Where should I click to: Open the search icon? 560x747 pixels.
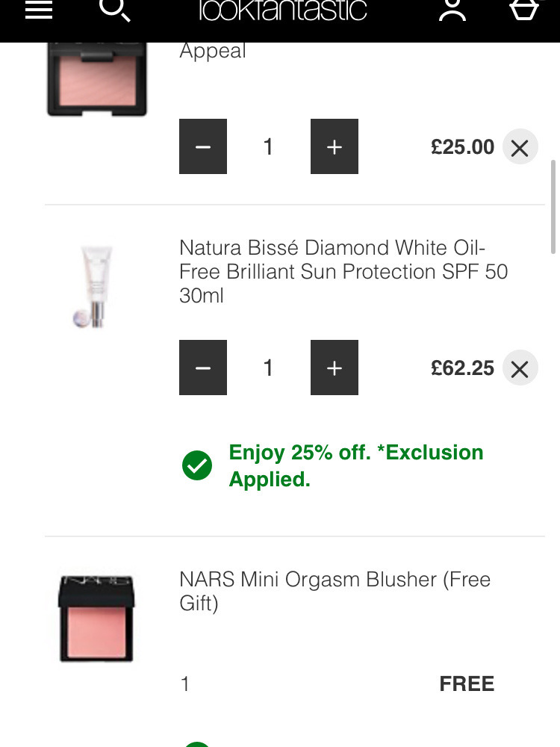click(113, 10)
